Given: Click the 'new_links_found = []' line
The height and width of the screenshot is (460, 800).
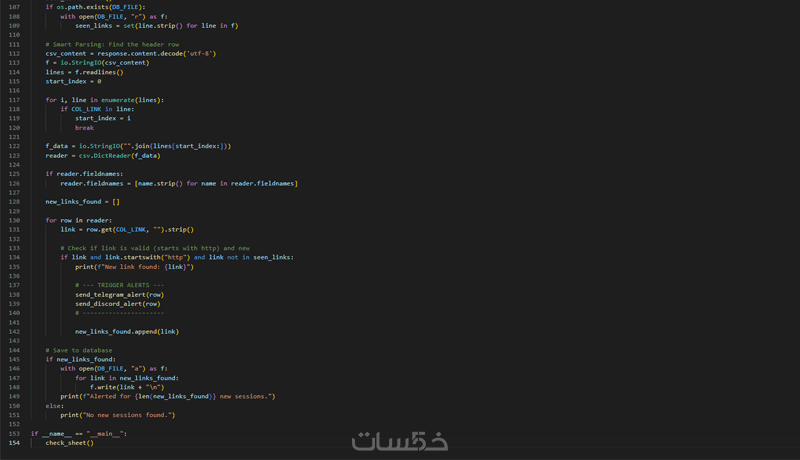Looking at the screenshot, I should click(x=82, y=202).
